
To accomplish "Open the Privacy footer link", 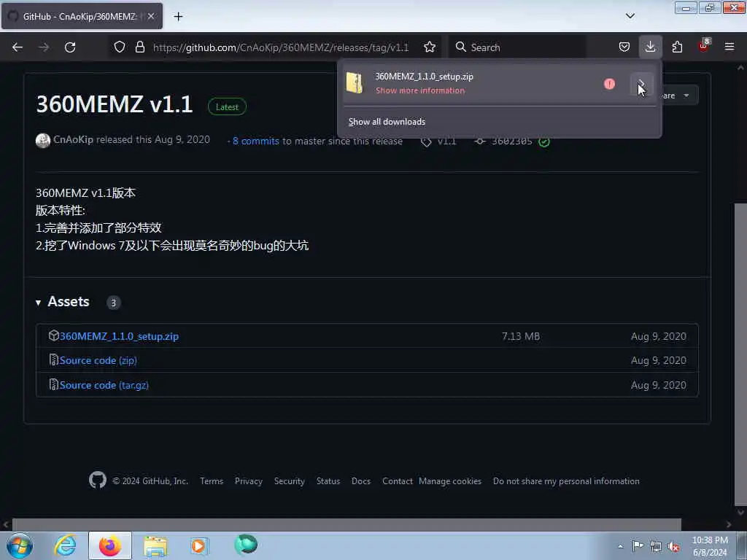I will pyautogui.click(x=248, y=481).
